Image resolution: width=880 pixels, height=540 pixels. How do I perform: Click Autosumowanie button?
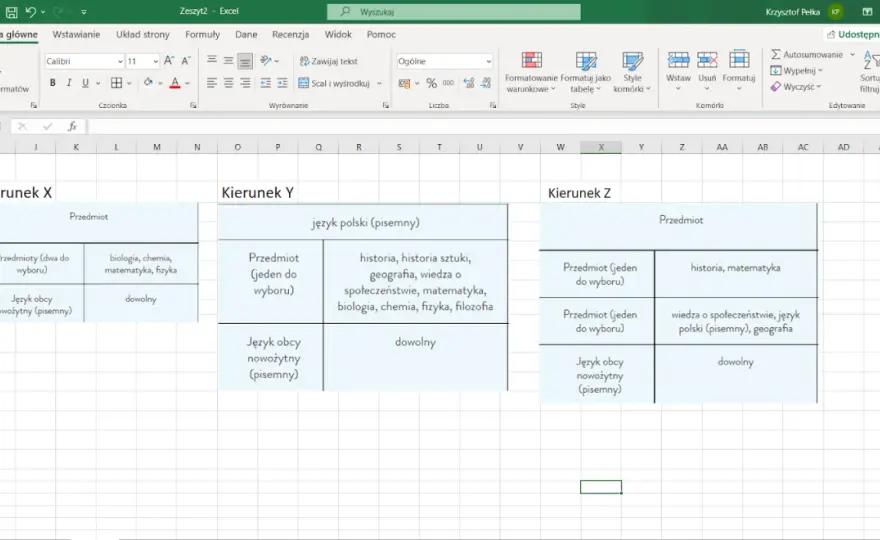coord(808,54)
